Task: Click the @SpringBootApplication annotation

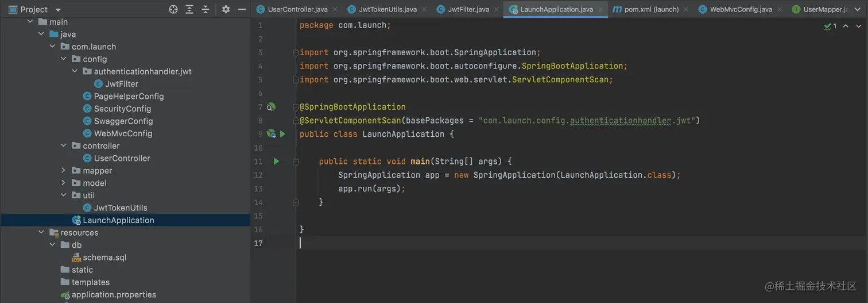Action: pyautogui.click(x=352, y=107)
